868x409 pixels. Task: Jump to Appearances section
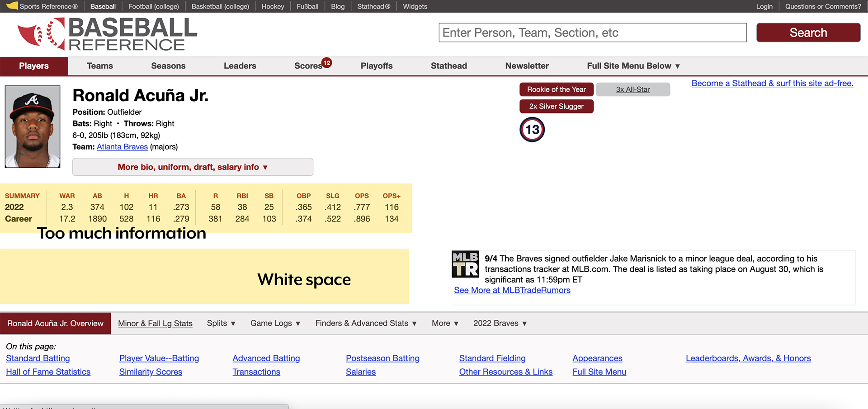pyautogui.click(x=597, y=358)
